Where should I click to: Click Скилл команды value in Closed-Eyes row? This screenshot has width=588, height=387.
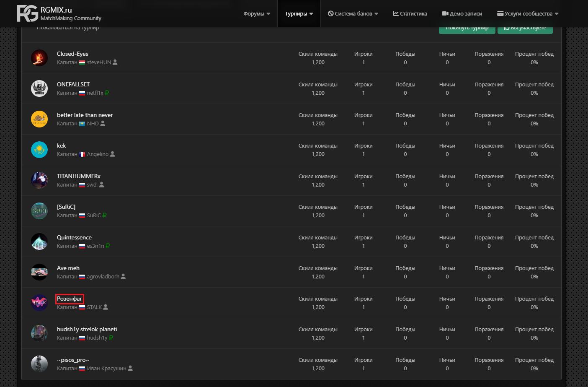(318, 62)
